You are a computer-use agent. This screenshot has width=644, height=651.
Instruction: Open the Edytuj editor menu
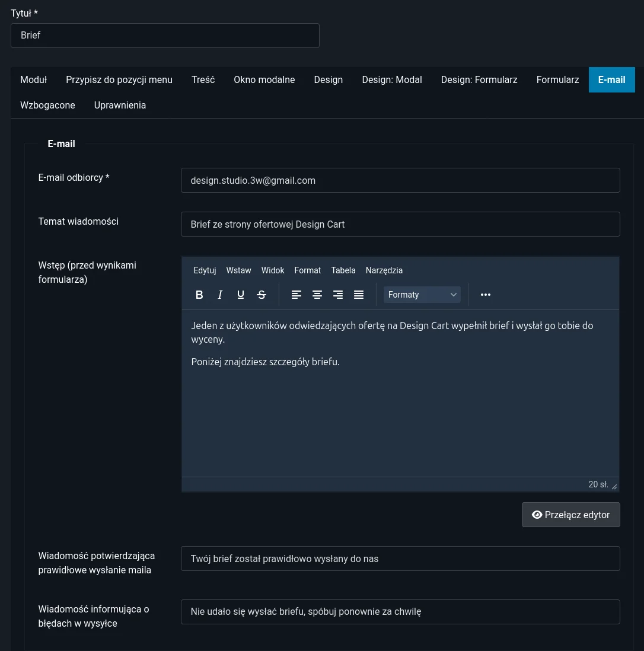(x=205, y=270)
